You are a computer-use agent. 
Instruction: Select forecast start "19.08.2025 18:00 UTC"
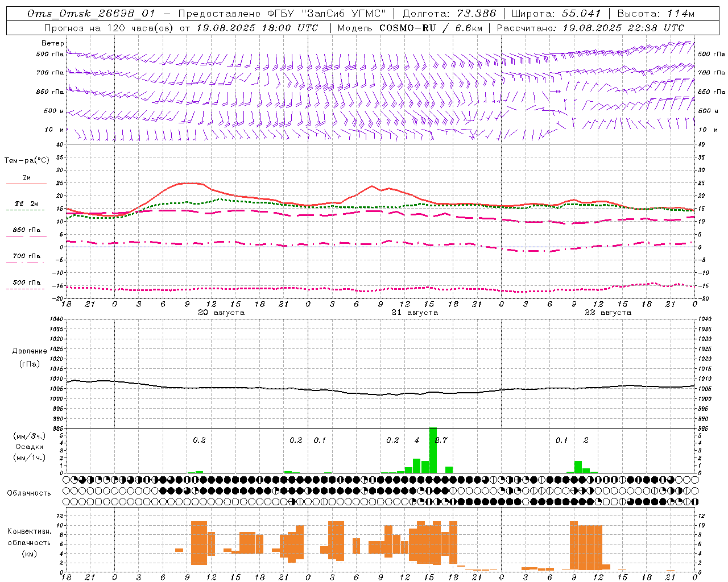[x=257, y=27]
